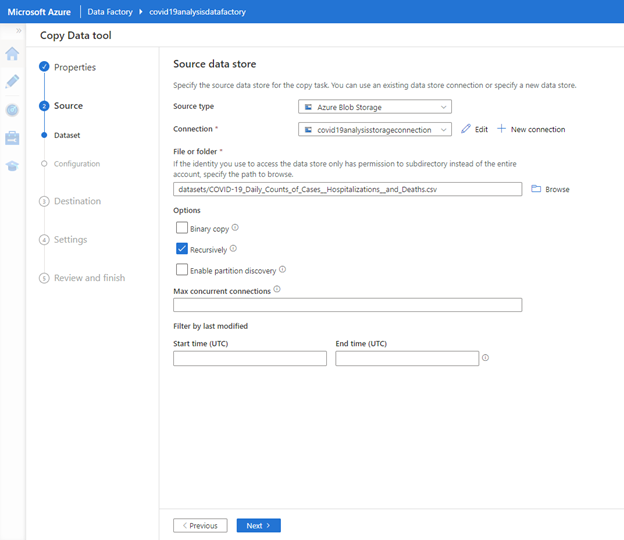Viewport: 624px width, 540px height.
Task: Expand the sidebar with double chevron
Action: [x=18, y=31]
